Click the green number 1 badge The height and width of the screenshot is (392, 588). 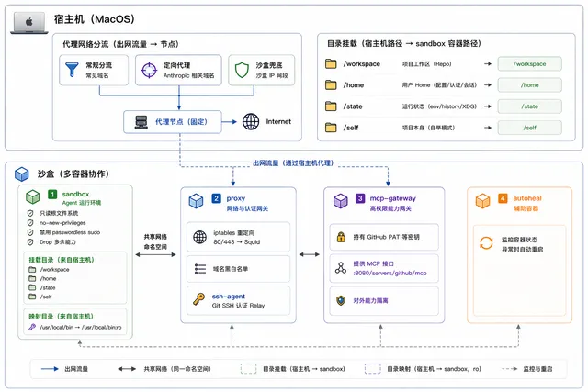coord(52,194)
